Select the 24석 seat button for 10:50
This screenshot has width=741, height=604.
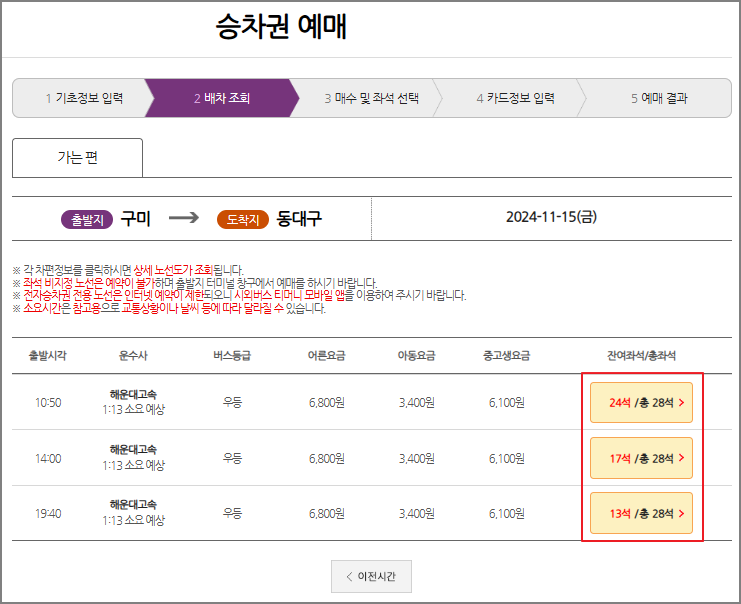(641, 403)
